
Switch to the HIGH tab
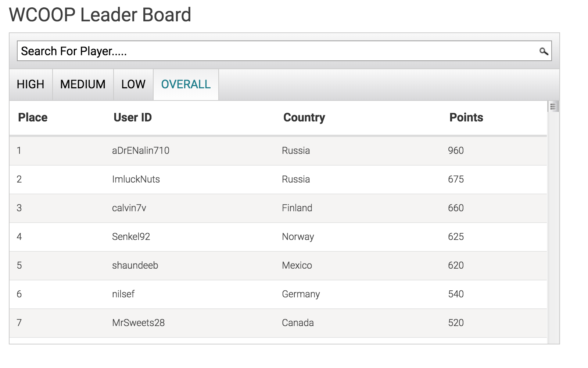tap(31, 84)
